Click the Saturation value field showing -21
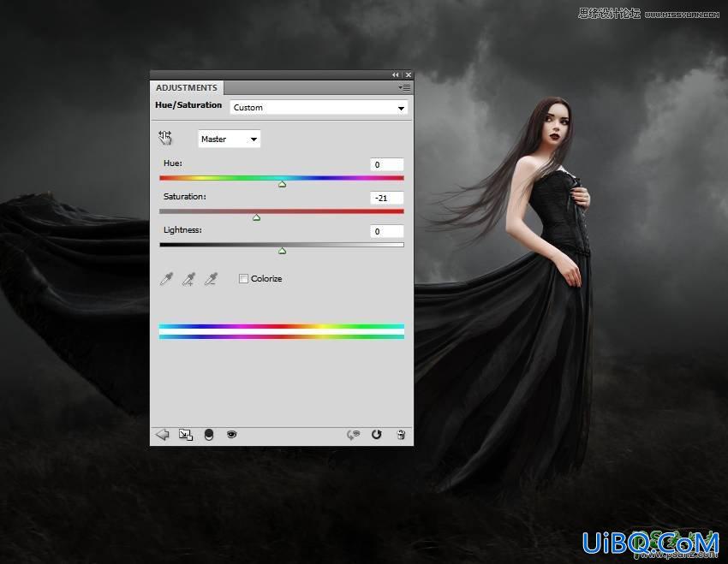728x564 pixels. click(x=387, y=198)
